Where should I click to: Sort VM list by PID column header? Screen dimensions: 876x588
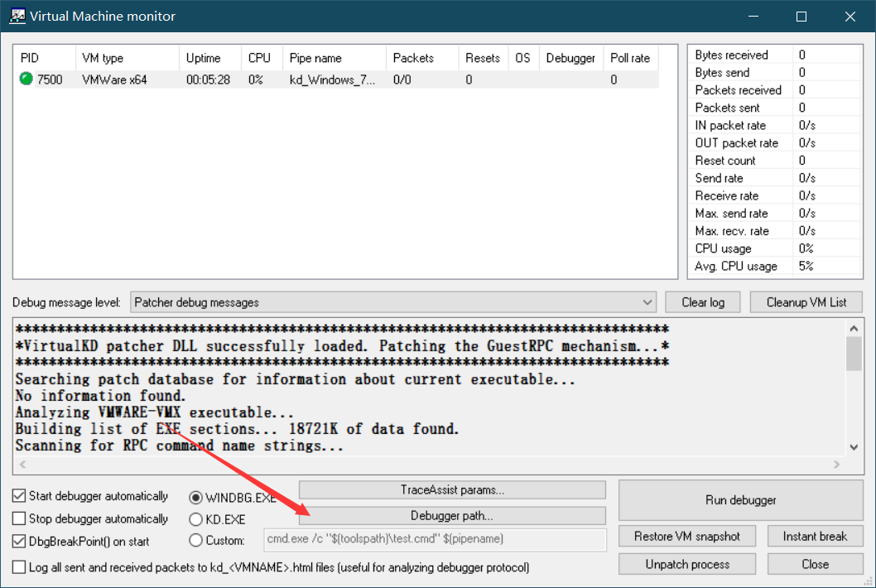pyautogui.click(x=45, y=58)
